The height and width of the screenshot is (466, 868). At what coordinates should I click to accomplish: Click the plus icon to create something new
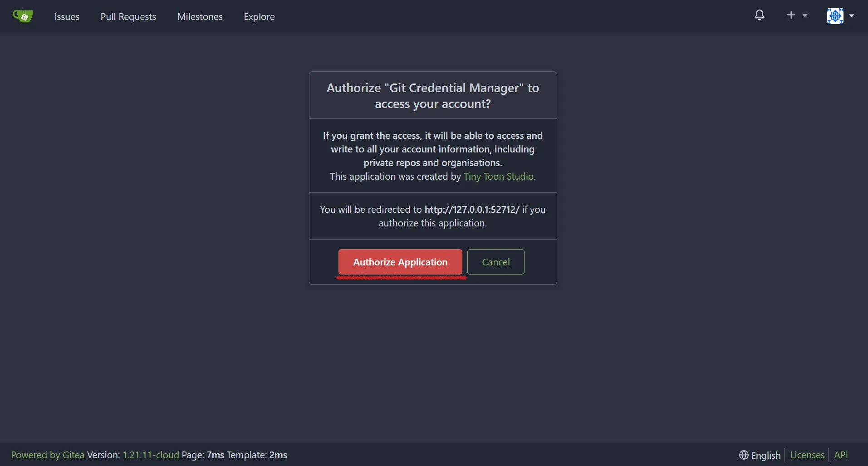tap(790, 15)
